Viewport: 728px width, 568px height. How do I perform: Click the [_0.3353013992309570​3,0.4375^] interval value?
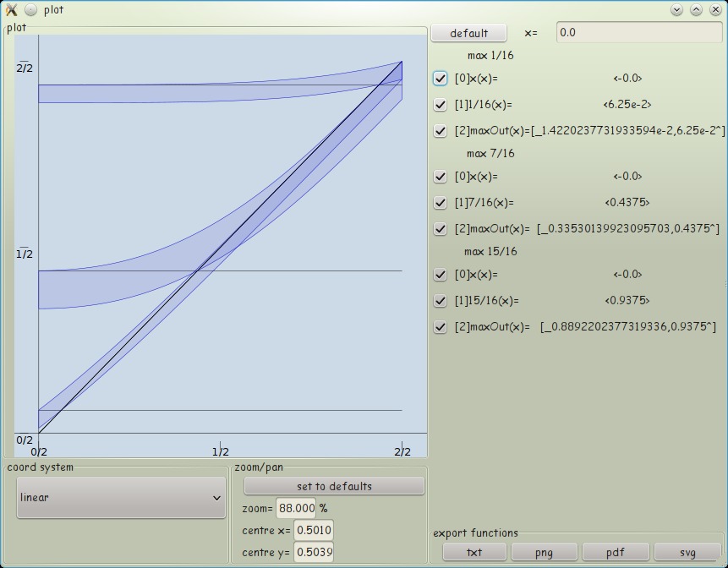pos(628,229)
